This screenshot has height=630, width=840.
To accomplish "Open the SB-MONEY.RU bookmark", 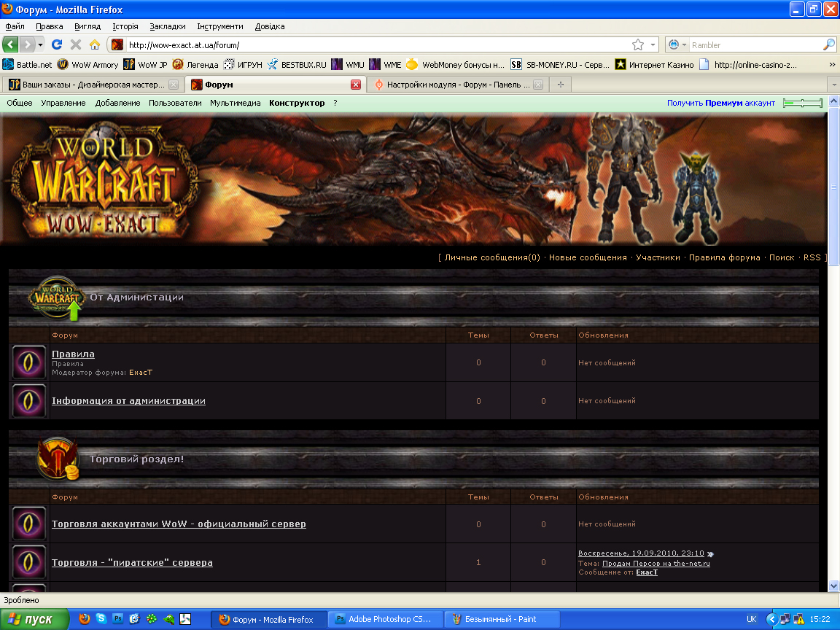I will (x=560, y=65).
